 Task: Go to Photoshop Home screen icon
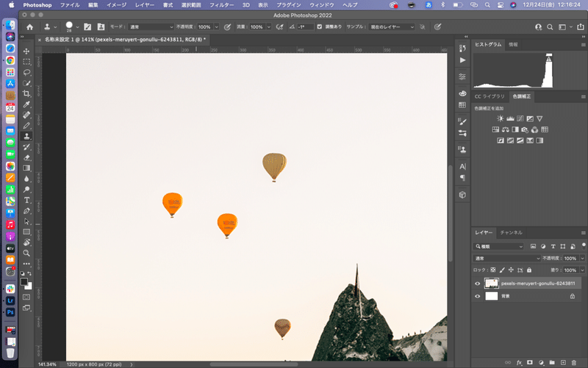tap(29, 27)
